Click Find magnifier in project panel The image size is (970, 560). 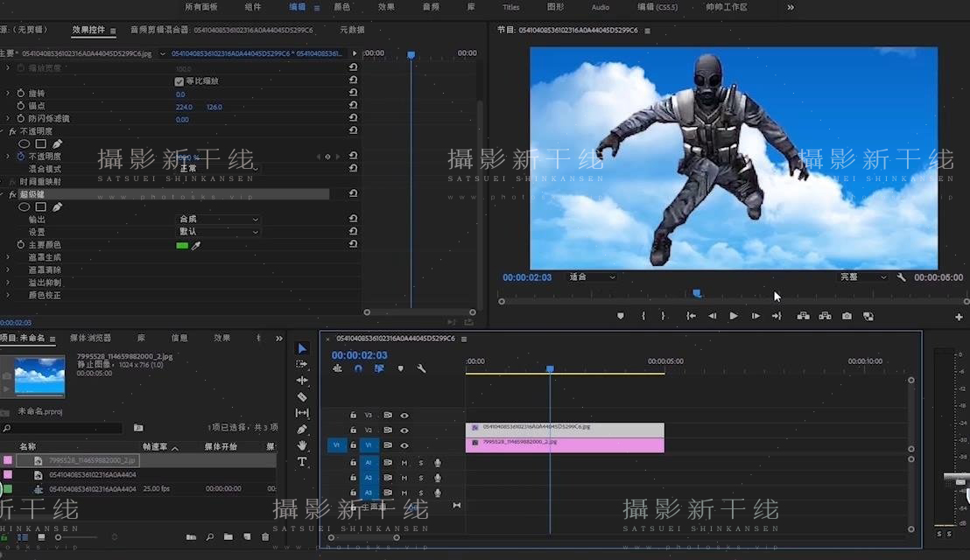click(x=210, y=536)
